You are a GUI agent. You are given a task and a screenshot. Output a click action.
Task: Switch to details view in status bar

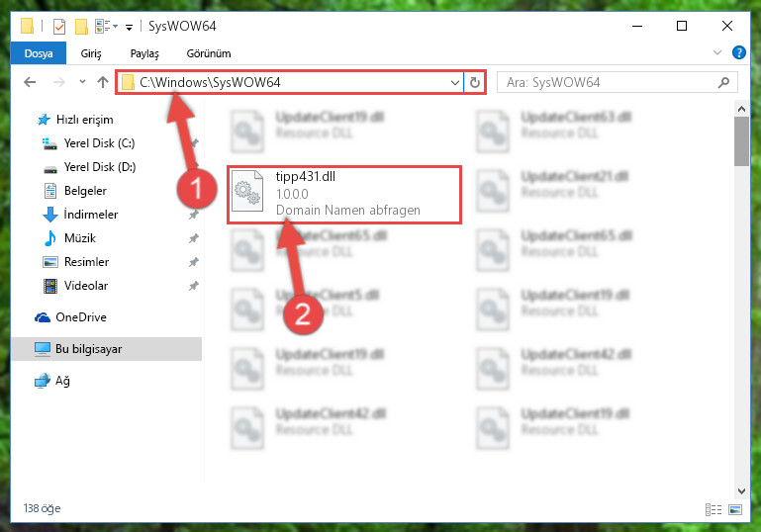713,509
